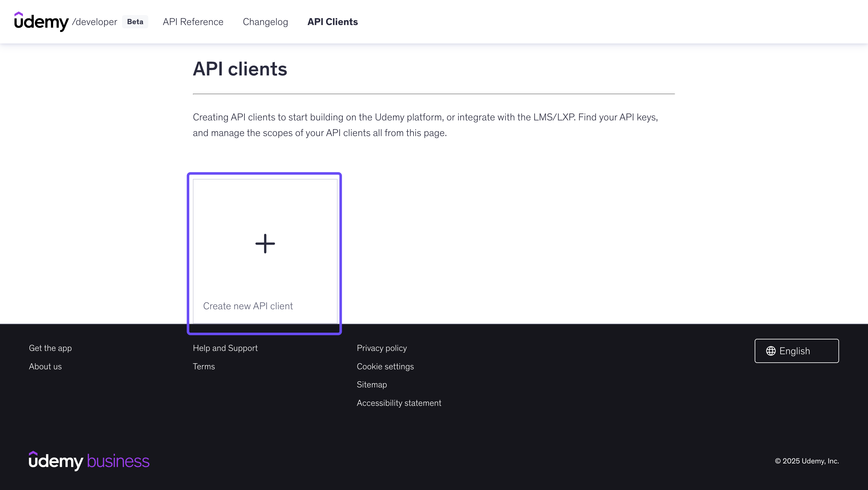This screenshot has height=490, width=868.
Task: Open the API Reference tab
Action: [x=193, y=22]
